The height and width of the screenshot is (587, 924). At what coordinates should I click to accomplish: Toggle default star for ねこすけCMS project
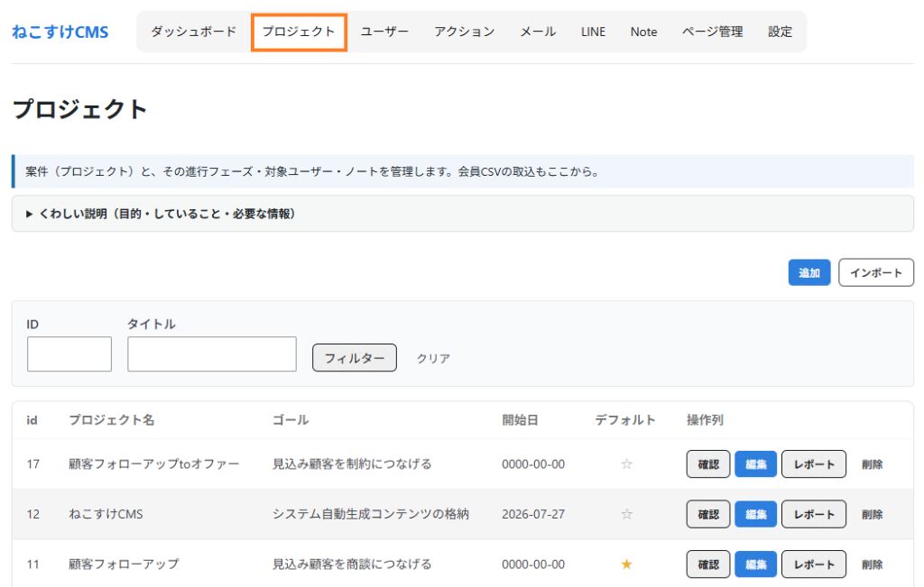(626, 514)
